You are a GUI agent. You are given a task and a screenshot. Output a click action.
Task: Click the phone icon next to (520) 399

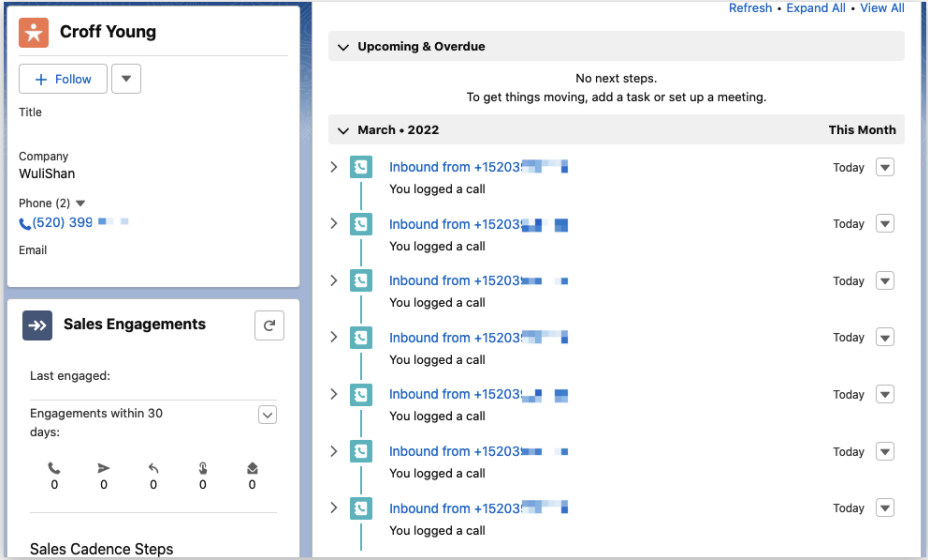[25, 224]
